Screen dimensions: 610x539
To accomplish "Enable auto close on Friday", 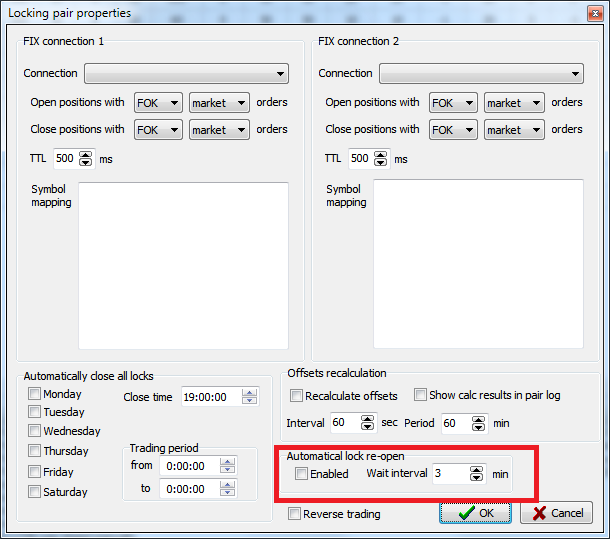I will 34,471.
